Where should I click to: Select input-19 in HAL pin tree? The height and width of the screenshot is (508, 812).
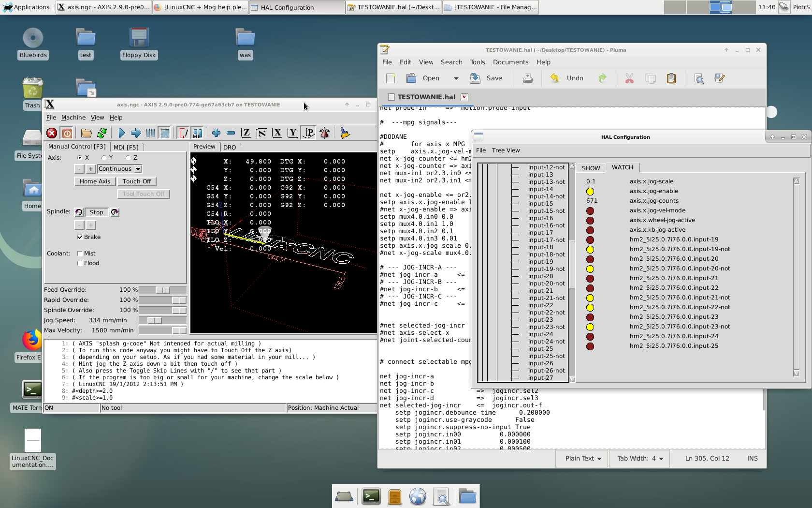click(540, 262)
